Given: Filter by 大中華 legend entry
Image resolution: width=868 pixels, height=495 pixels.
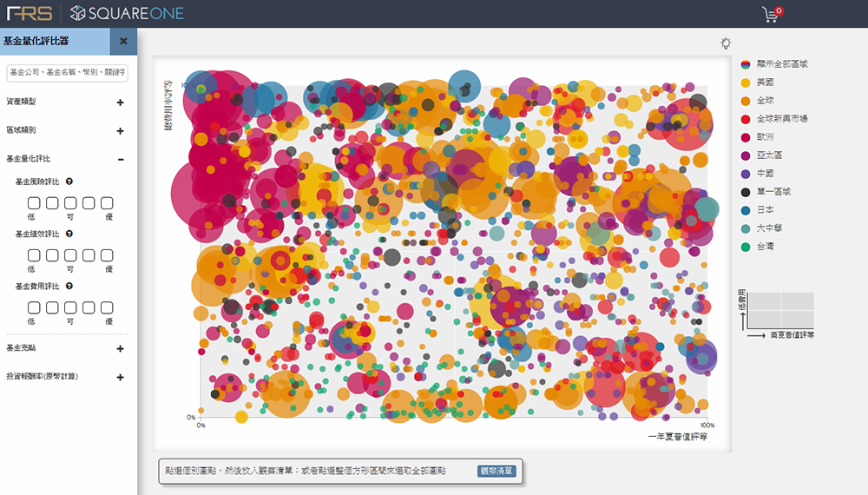Looking at the screenshot, I should point(762,228).
